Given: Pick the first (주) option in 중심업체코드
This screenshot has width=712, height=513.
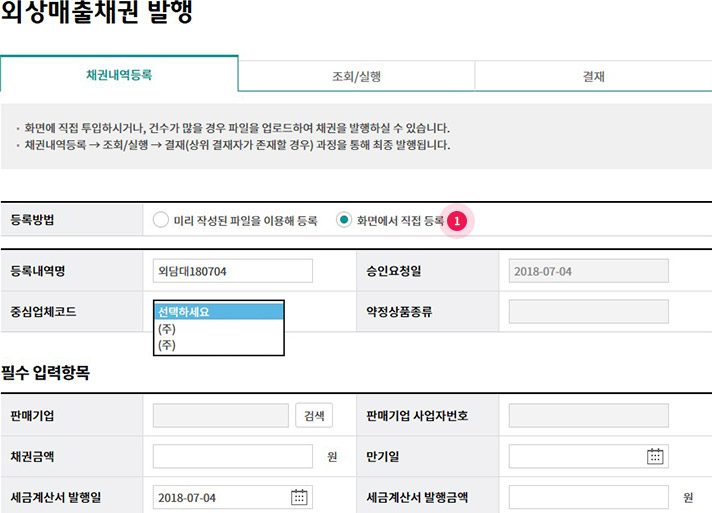Looking at the screenshot, I should [x=219, y=328].
